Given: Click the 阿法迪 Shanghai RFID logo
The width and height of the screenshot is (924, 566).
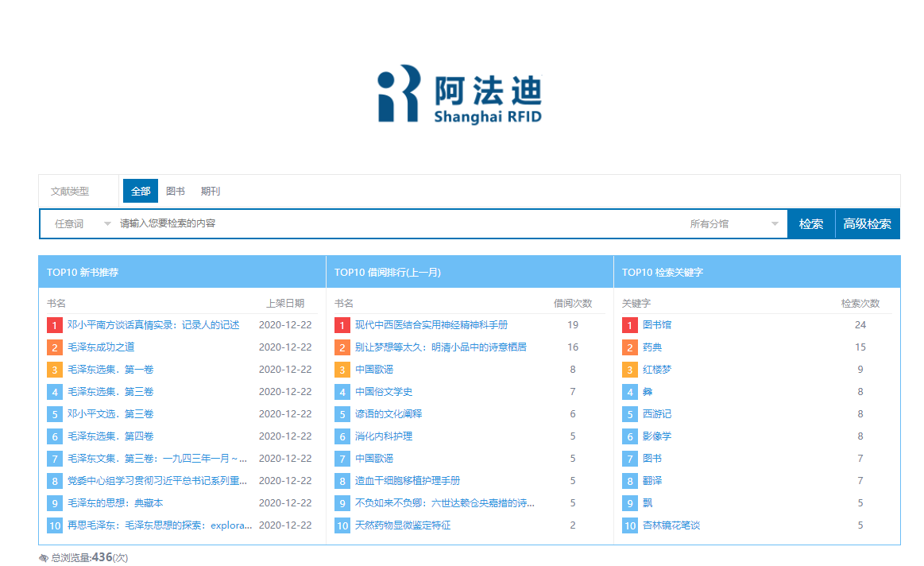Looking at the screenshot, I should click(459, 95).
